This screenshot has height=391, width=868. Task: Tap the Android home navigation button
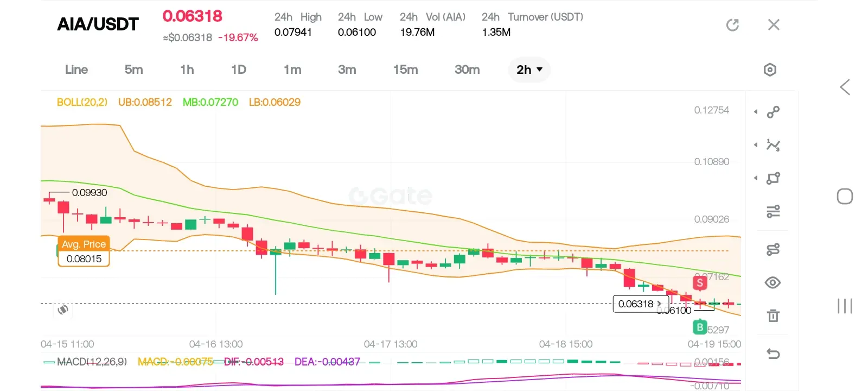coord(845,197)
